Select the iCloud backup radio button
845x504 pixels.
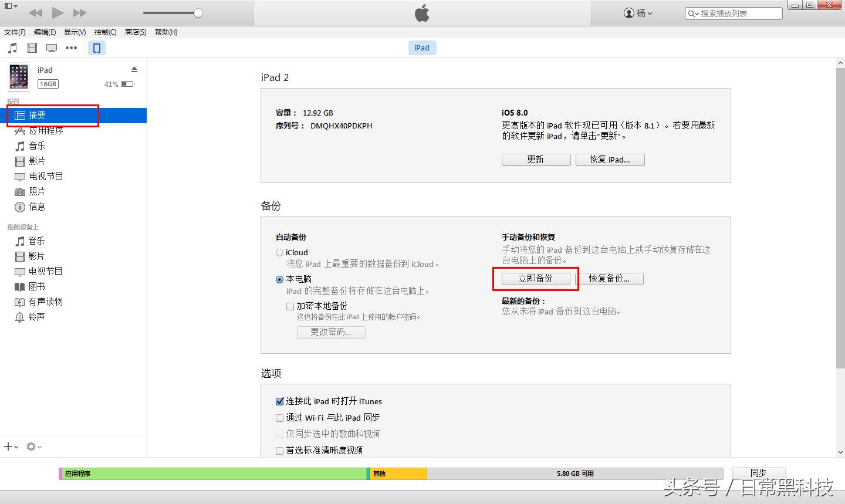point(280,253)
